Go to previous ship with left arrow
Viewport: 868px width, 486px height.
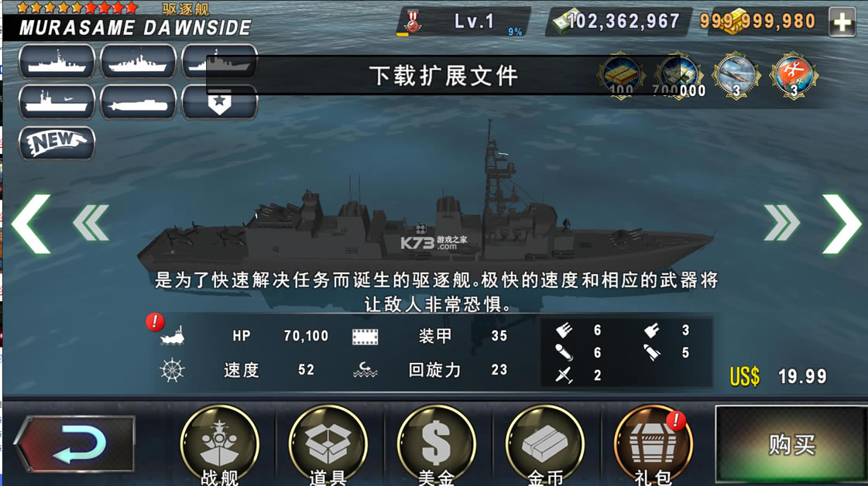point(32,224)
